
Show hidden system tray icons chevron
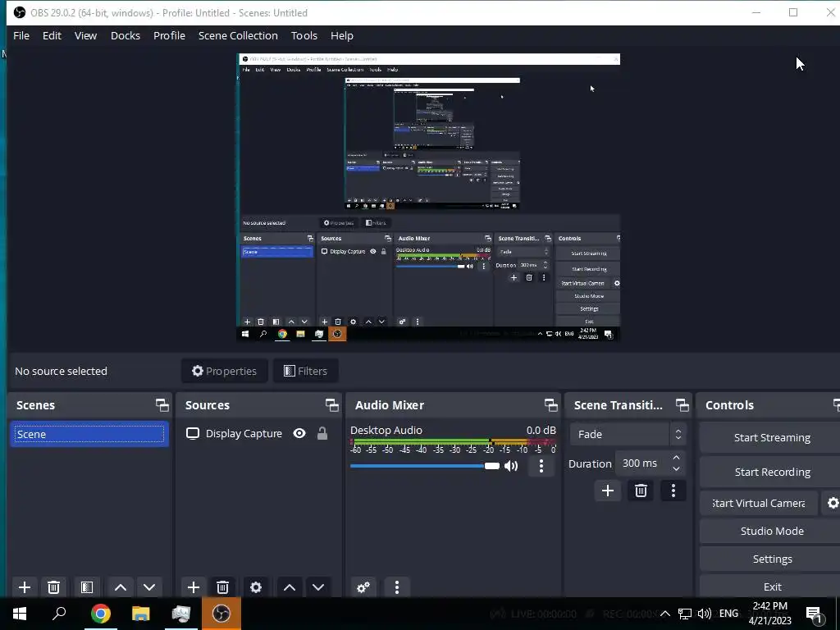[664, 614]
